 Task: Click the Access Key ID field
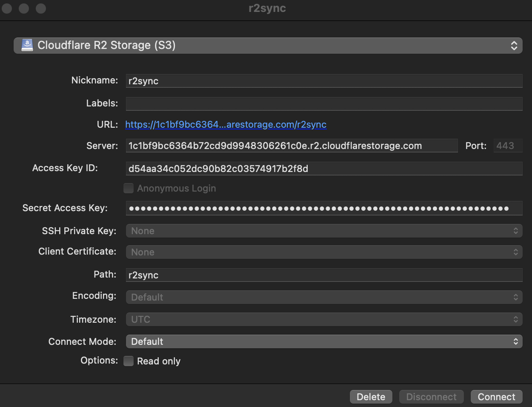pyautogui.click(x=323, y=169)
